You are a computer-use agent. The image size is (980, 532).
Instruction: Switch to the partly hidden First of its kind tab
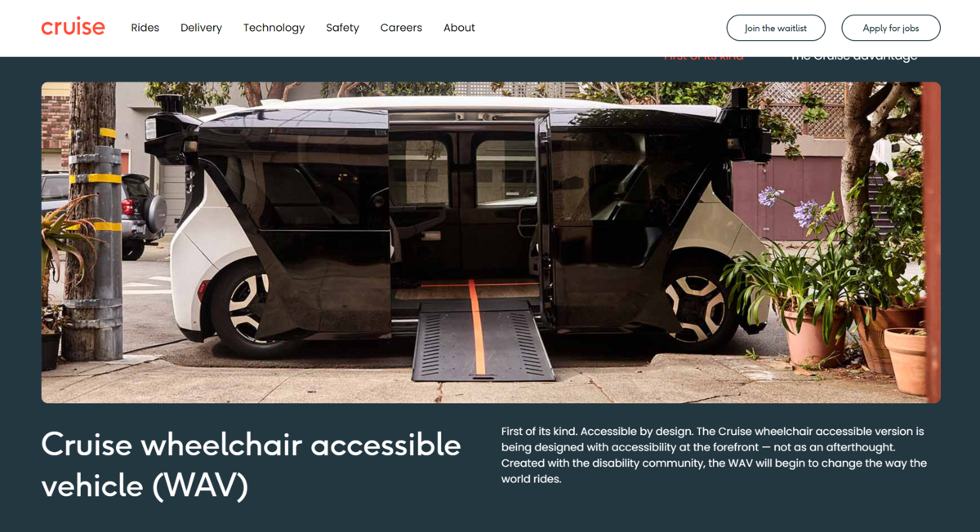tap(703, 57)
